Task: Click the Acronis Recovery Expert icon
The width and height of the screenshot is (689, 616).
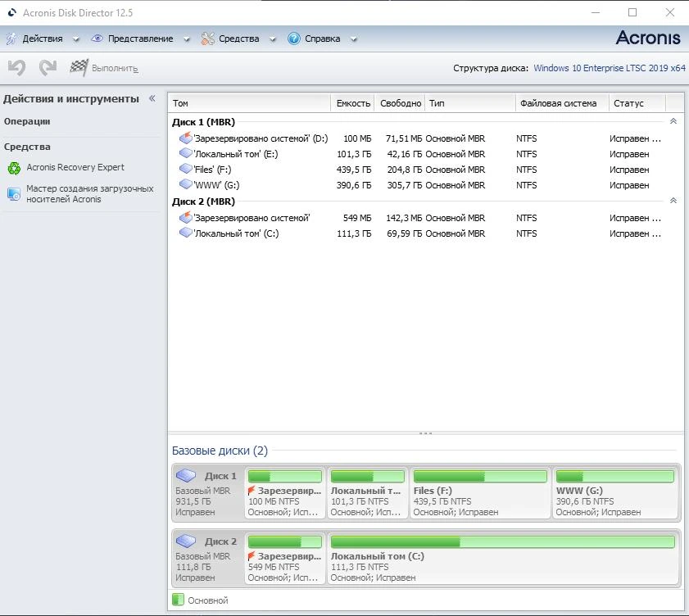Action: pos(14,168)
